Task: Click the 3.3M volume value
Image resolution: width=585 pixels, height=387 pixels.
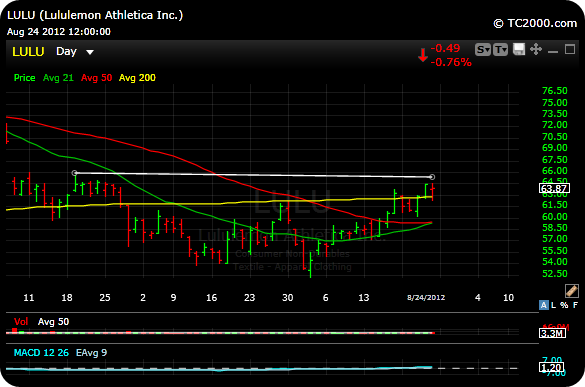Action: 552,333
